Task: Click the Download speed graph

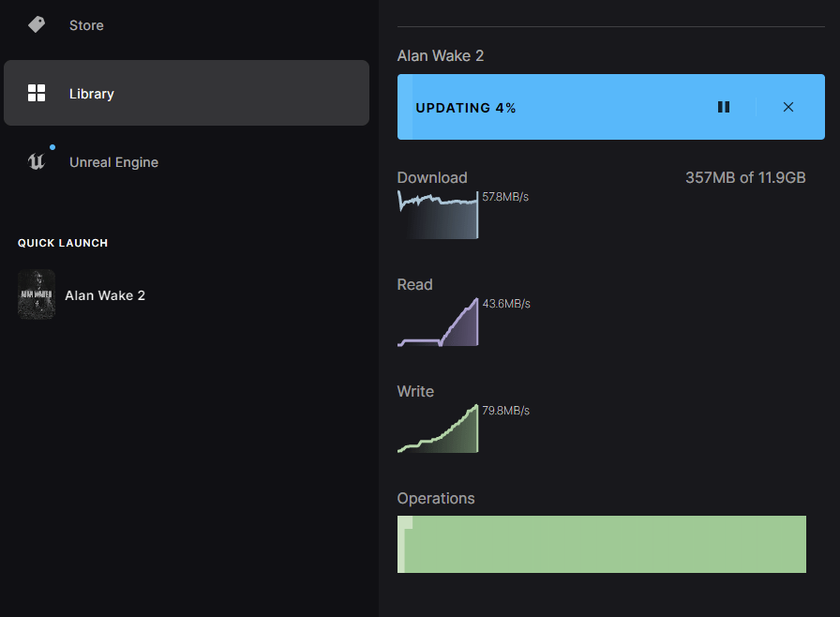Action: (x=438, y=215)
